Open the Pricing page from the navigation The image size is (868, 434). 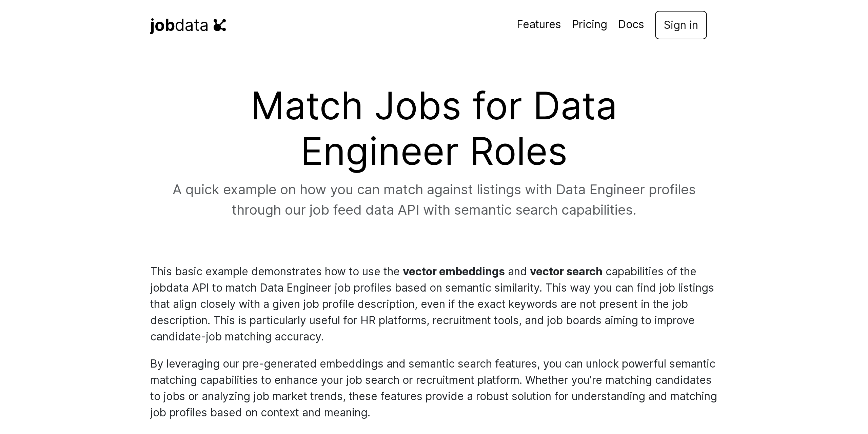click(590, 25)
